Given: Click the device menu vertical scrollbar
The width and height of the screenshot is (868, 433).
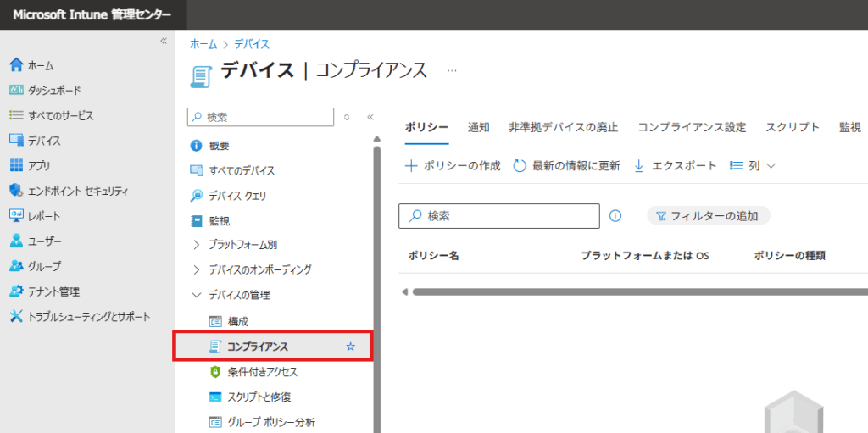Looking at the screenshot, I should tap(376, 288).
